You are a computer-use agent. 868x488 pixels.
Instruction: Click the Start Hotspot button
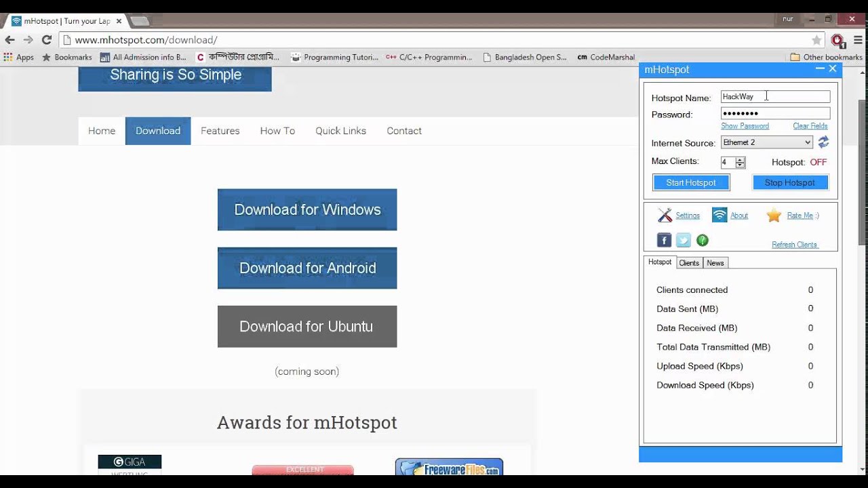point(691,182)
